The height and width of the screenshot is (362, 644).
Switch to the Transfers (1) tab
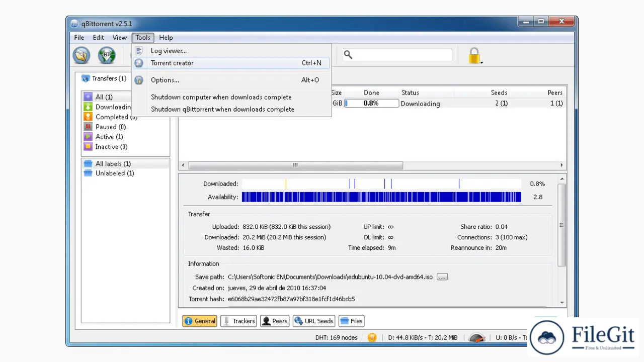pos(104,79)
